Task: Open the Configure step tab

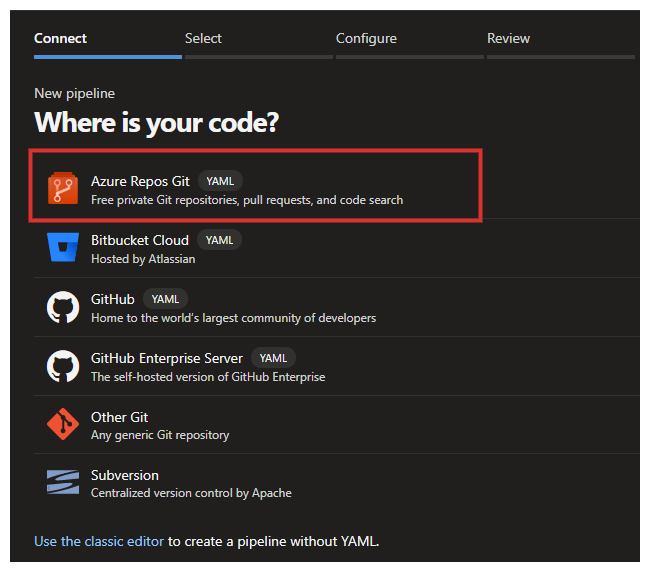Action: 410,43
